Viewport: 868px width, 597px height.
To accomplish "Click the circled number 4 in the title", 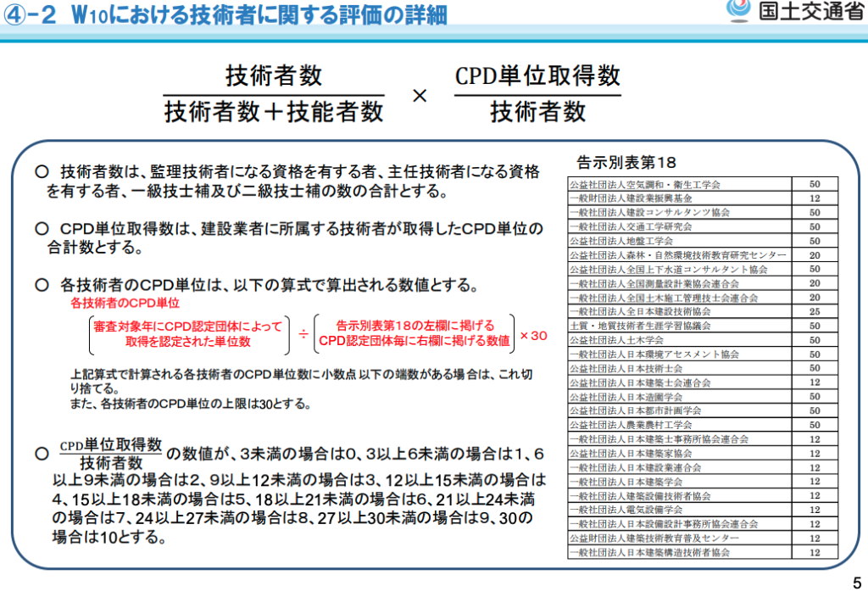I will click(x=17, y=14).
